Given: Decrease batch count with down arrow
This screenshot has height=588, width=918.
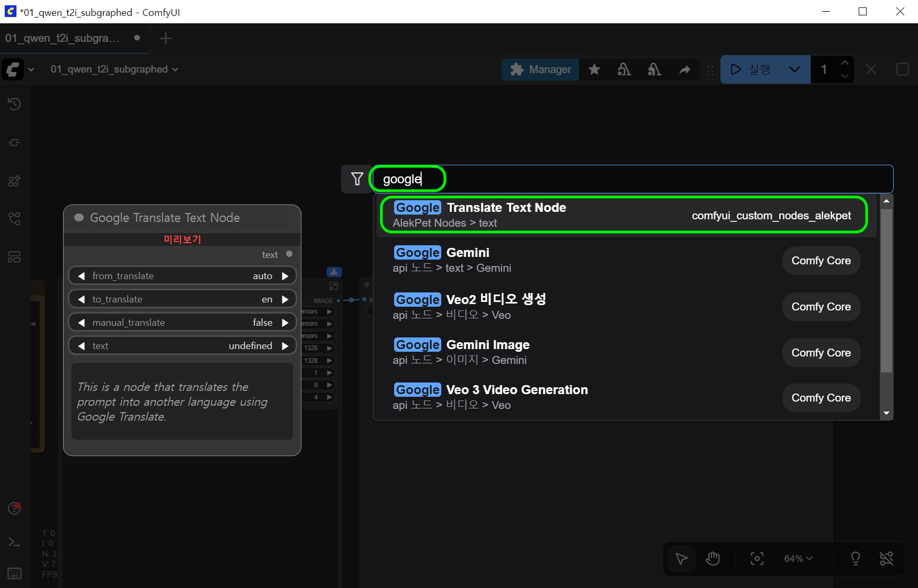Looking at the screenshot, I should tap(845, 76).
